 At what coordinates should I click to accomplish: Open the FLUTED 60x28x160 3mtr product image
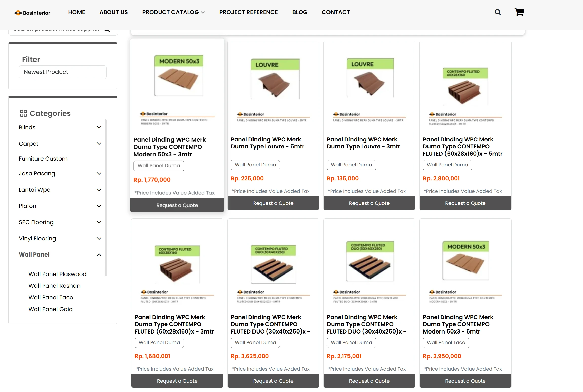pos(177,264)
